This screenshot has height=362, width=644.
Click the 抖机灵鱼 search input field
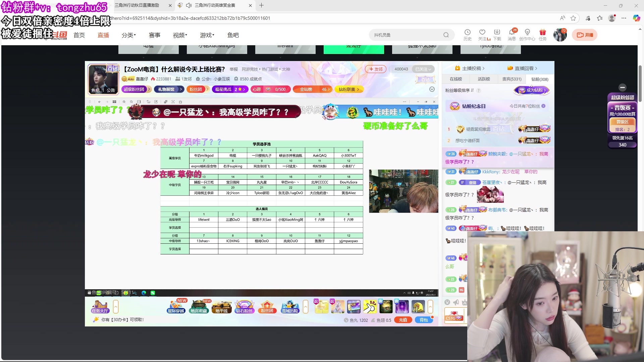(x=406, y=35)
